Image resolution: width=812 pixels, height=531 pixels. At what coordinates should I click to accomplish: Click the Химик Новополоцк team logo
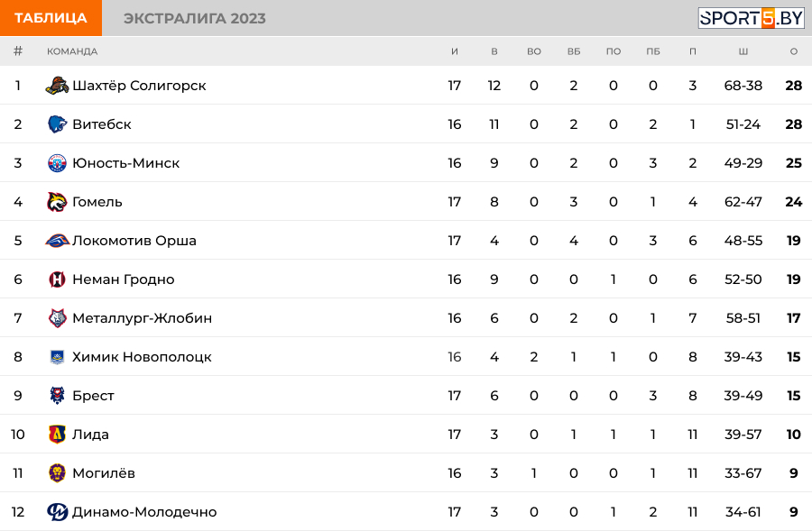[57, 357]
